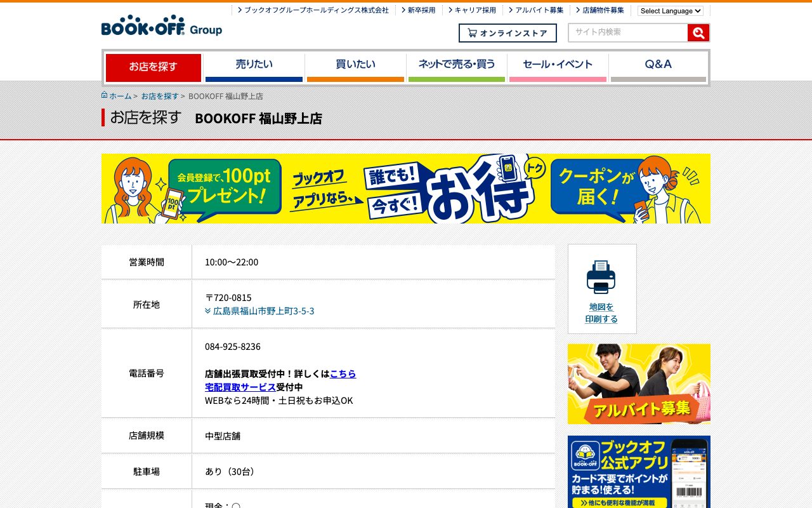Select the 売りたい navigation tab
Screen dimensions: 812x508
[254, 67]
